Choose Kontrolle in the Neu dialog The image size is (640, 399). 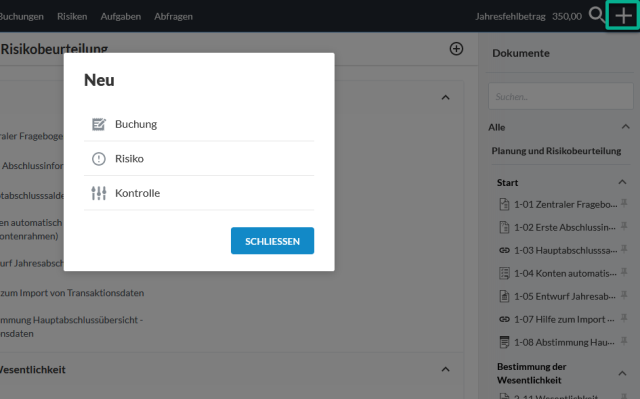pyautogui.click(x=199, y=193)
